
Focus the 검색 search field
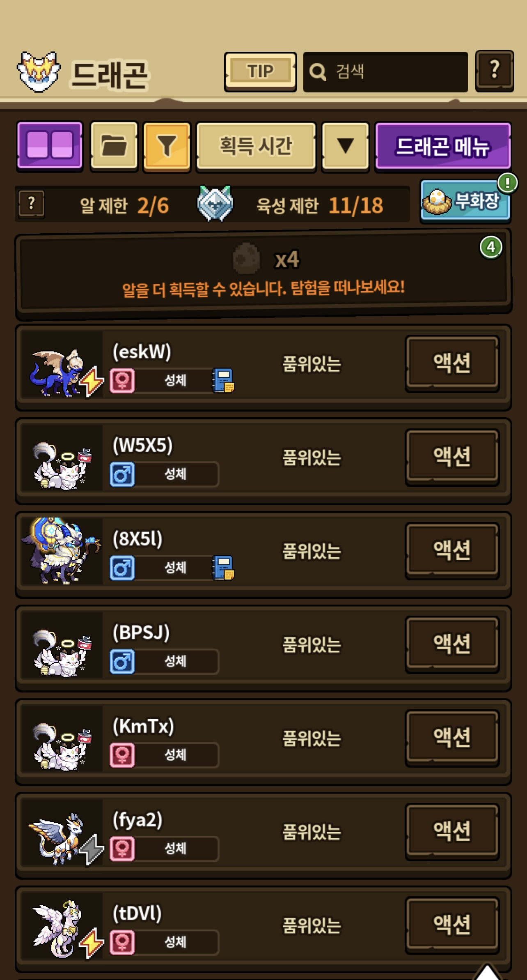pos(385,72)
